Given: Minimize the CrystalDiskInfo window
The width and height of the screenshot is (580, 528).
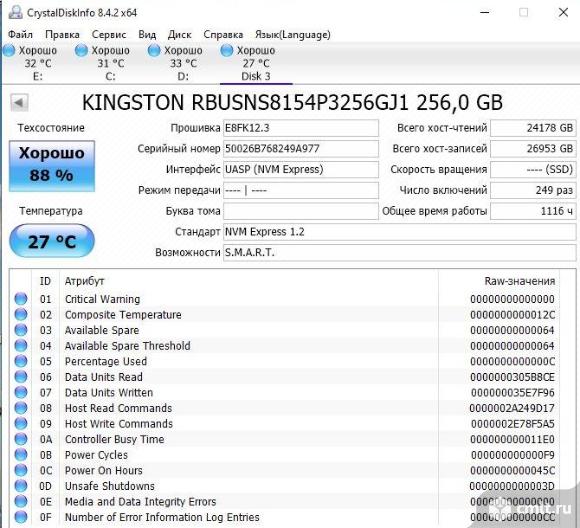Looking at the screenshot, I should click(485, 13).
